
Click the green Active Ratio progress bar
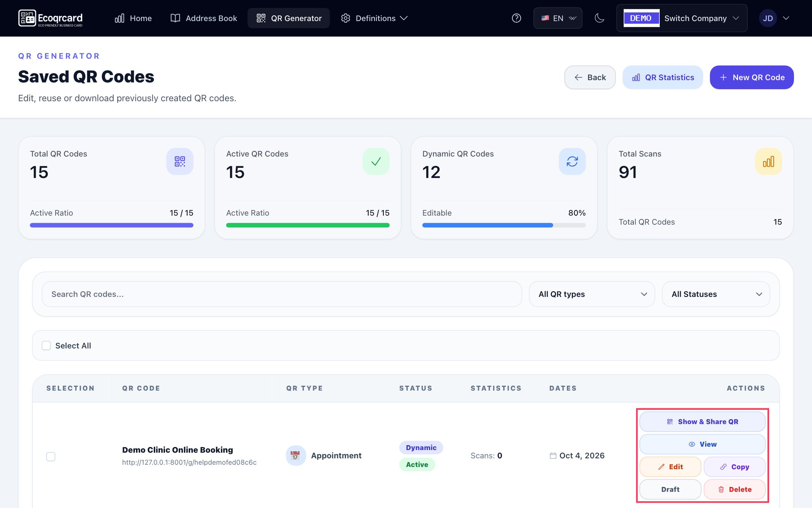click(x=308, y=225)
